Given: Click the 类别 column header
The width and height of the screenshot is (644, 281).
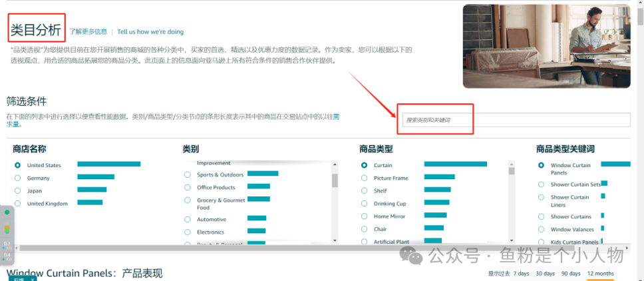Looking at the screenshot, I should tap(190, 149).
